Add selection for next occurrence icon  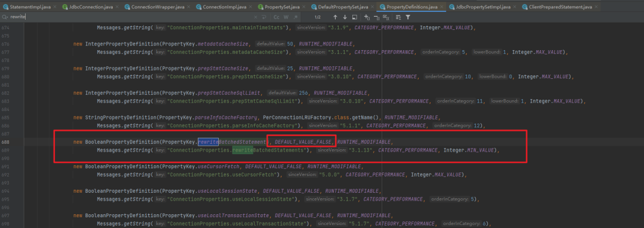coord(367,17)
